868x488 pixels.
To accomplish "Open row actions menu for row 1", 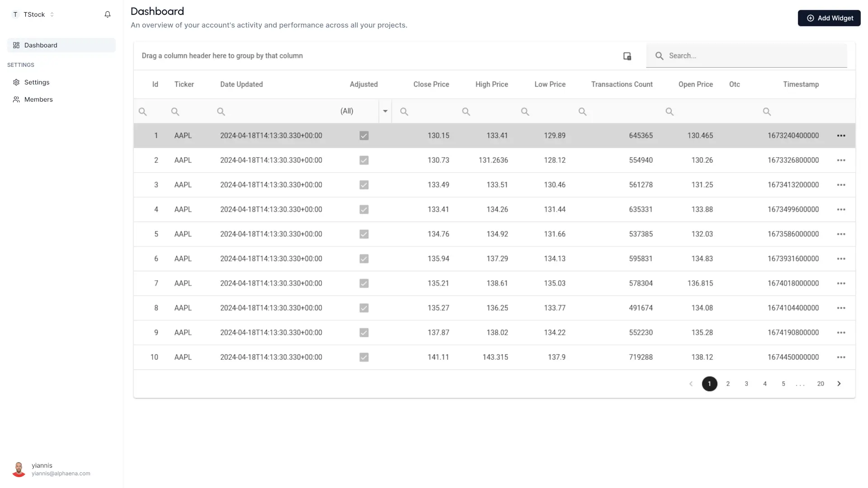I will tap(841, 136).
